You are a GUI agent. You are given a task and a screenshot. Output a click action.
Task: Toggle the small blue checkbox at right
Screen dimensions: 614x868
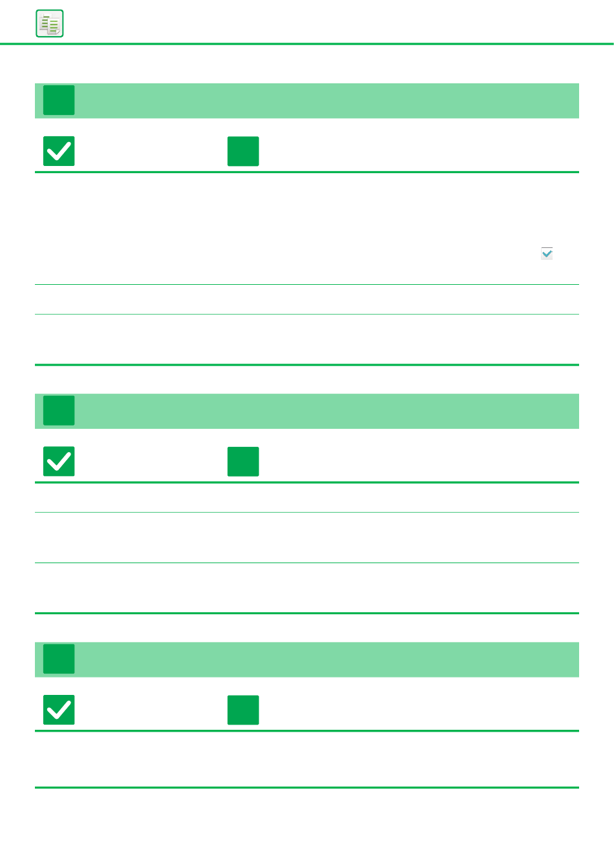[x=547, y=253]
